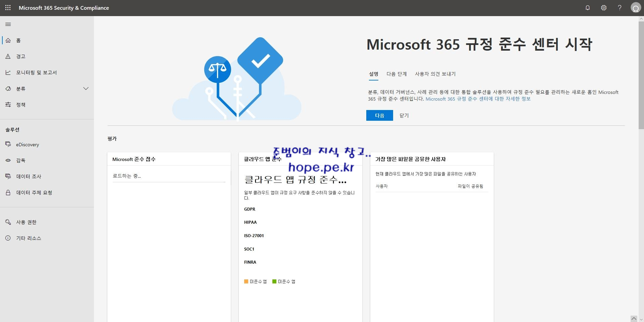Open eDiscovery navigation label
644x322 pixels.
[x=28, y=145]
